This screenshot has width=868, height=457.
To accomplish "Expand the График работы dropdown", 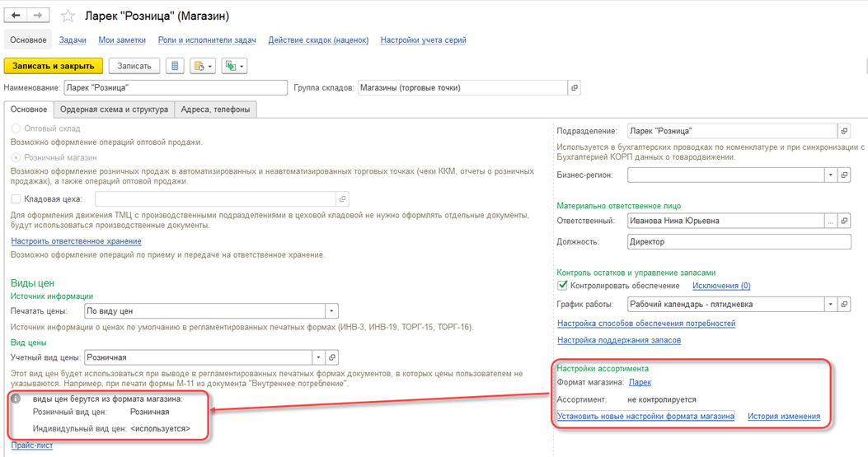I will (x=830, y=304).
